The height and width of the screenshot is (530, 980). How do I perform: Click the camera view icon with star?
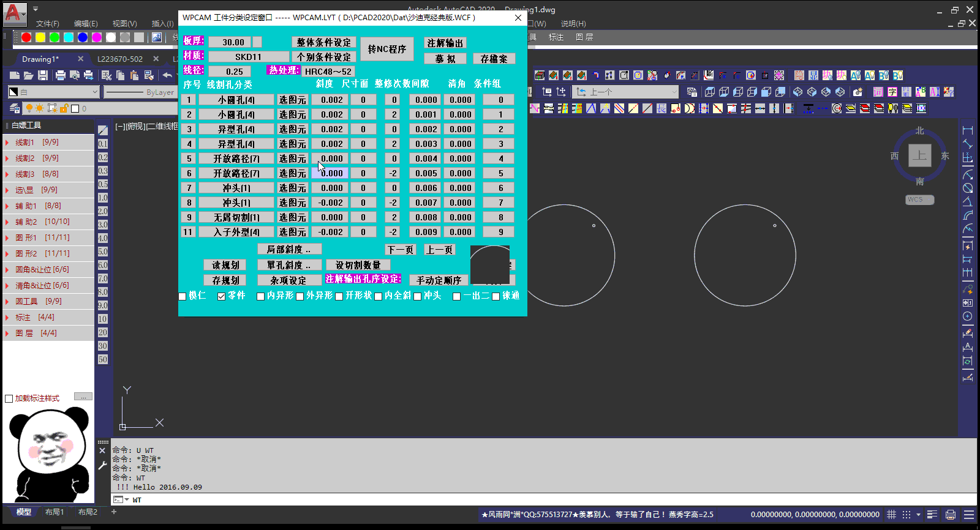(x=858, y=92)
